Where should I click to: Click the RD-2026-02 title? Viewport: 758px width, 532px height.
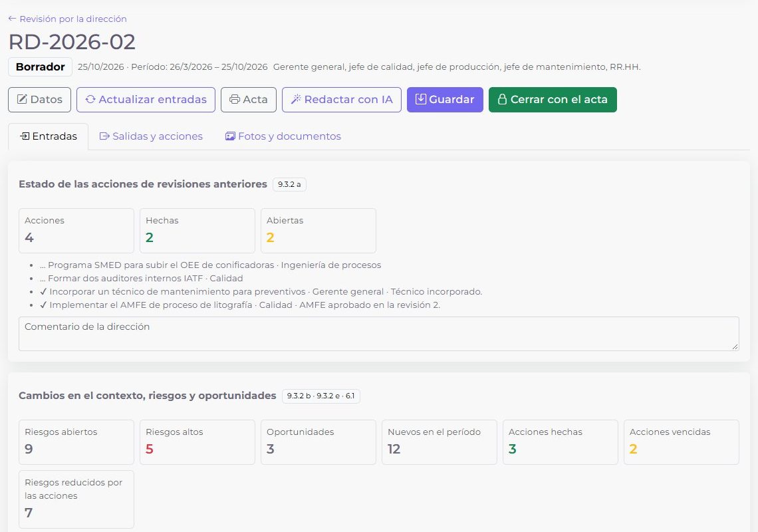[72, 42]
